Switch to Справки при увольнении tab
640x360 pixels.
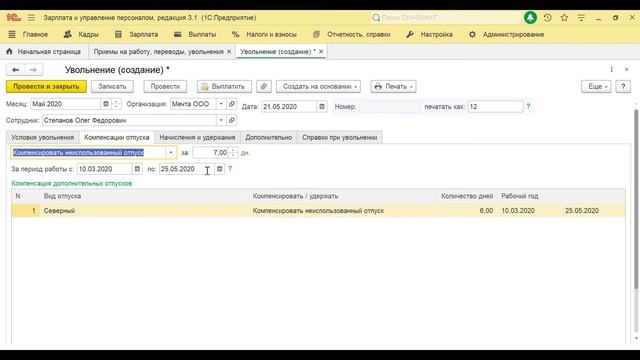340,138
